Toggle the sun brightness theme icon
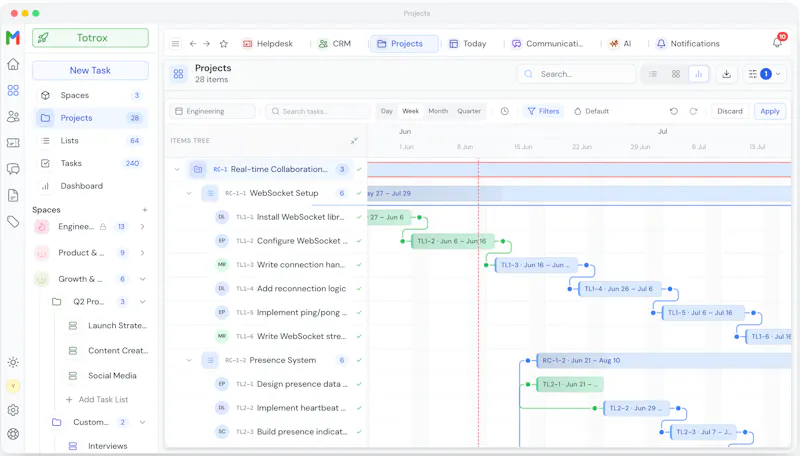The image size is (800, 456). click(x=13, y=363)
